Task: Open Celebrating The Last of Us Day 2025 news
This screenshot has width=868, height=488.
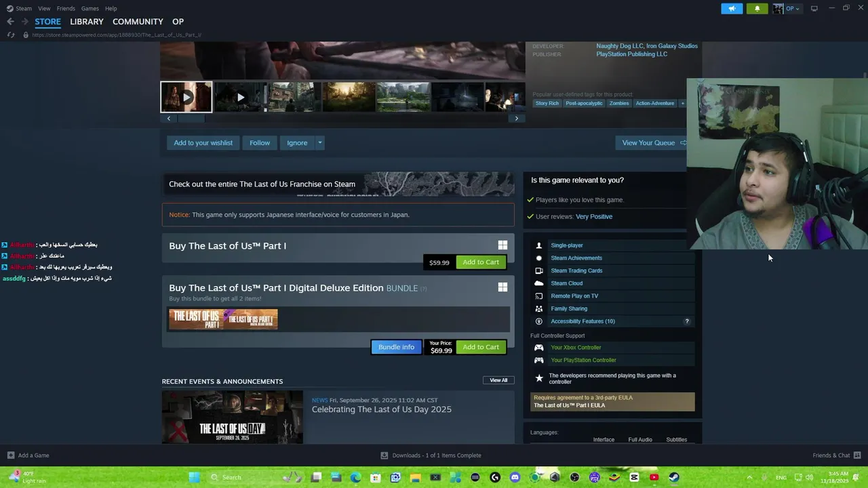Action: (x=381, y=409)
